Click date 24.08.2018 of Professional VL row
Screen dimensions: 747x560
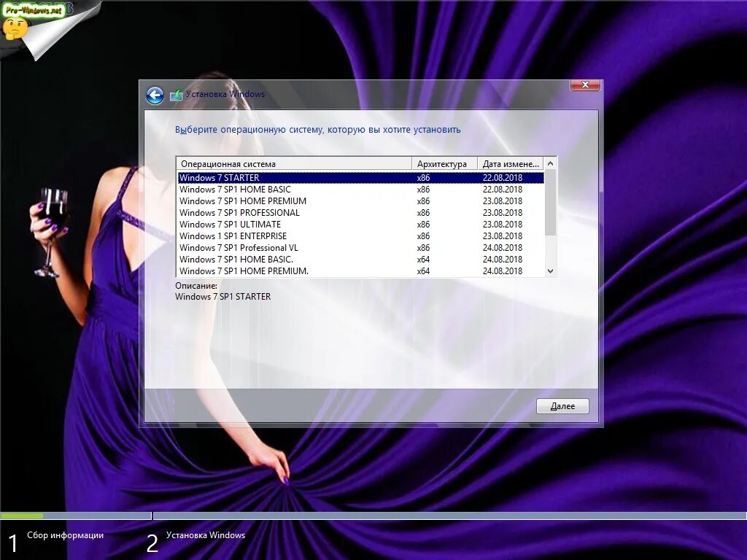tap(503, 248)
